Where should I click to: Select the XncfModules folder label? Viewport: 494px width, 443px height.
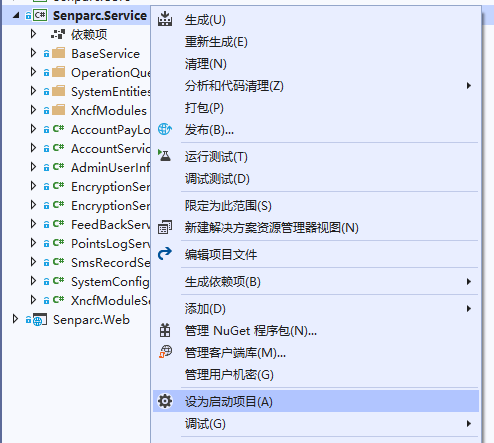click(x=109, y=110)
